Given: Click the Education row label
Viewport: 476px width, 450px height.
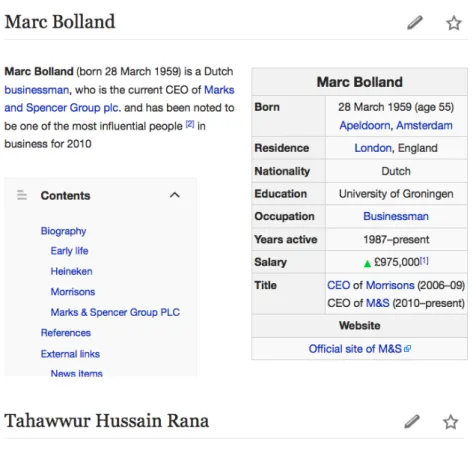Looking at the screenshot, I should 281,194.
